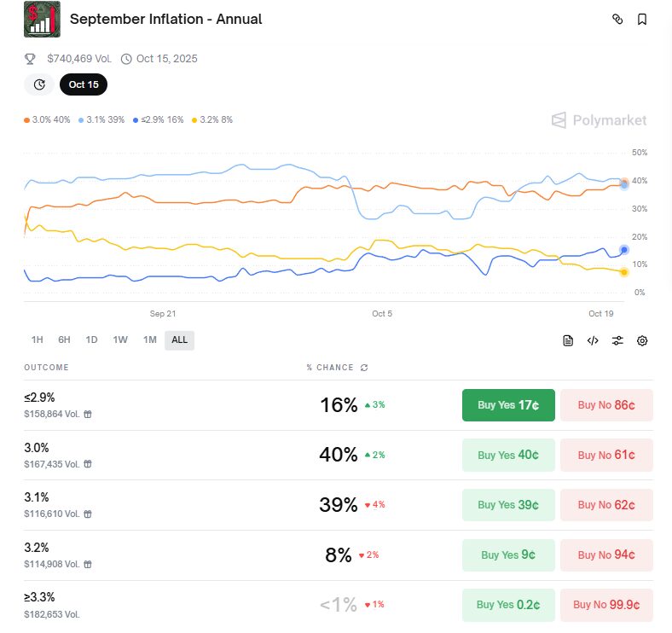Bookmark the September Inflation market

tap(642, 19)
